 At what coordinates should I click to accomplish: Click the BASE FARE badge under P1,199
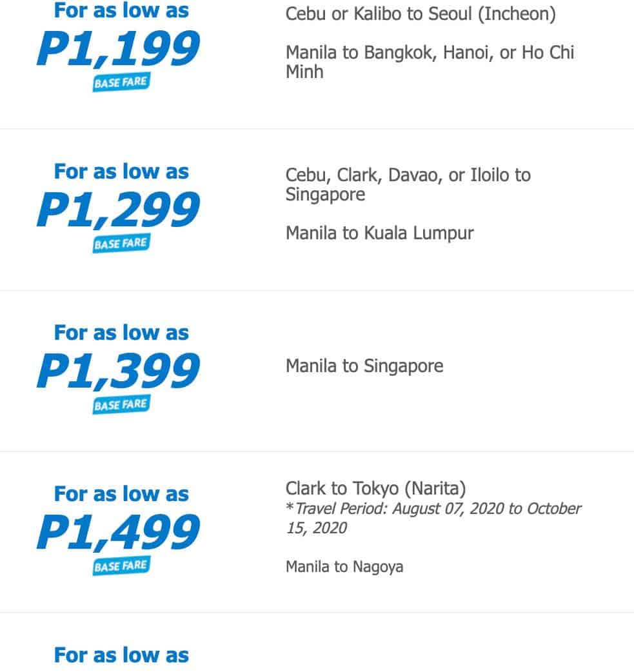click(x=121, y=83)
